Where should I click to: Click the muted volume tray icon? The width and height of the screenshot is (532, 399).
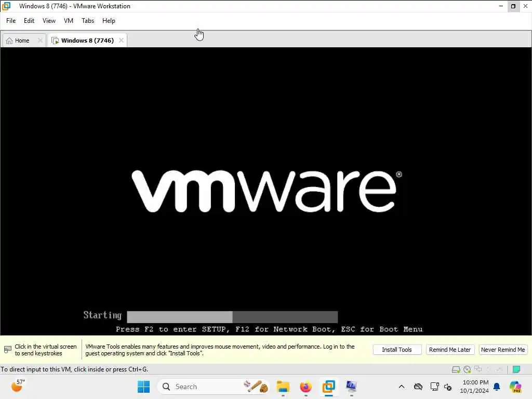point(448,387)
